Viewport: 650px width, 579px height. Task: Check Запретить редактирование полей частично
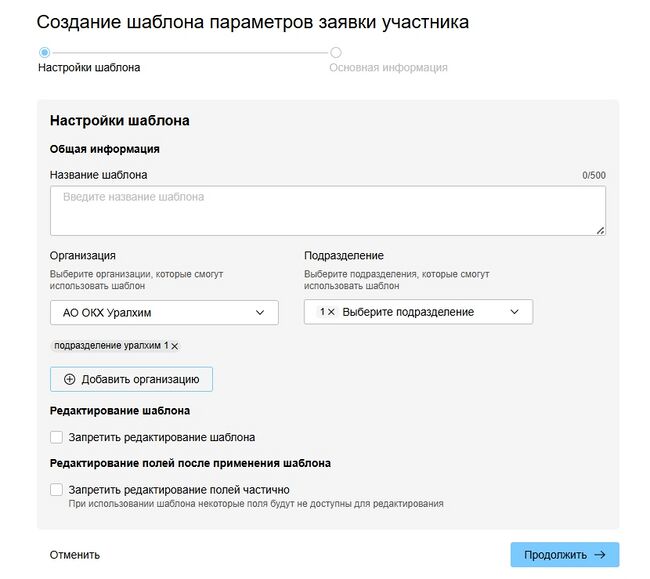click(x=57, y=490)
